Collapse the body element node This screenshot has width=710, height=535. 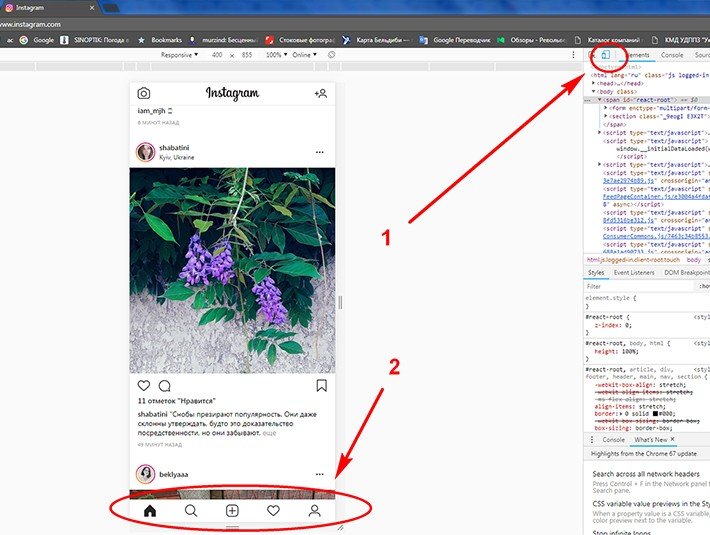pos(593,91)
